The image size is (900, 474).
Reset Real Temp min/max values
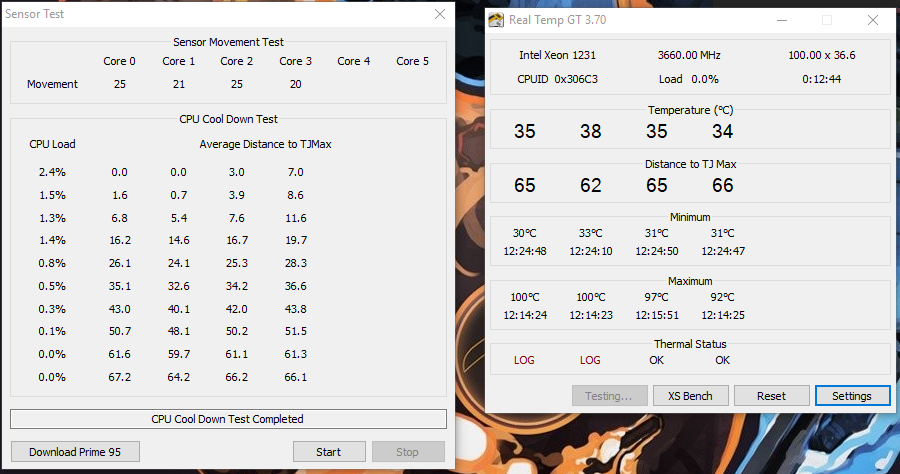(x=771, y=396)
